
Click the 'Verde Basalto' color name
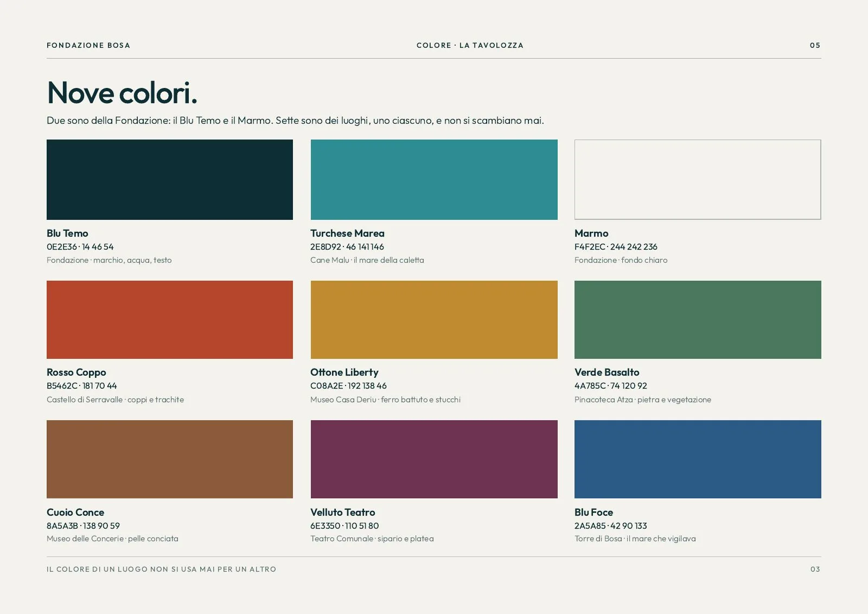click(x=607, y=372)
